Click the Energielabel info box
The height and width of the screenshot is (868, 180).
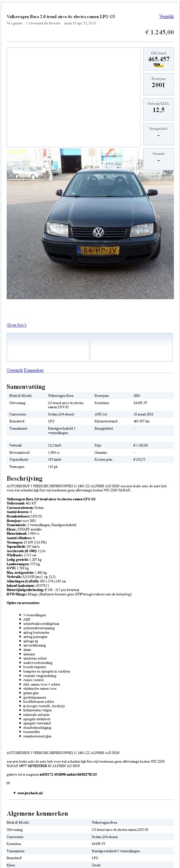158,134
